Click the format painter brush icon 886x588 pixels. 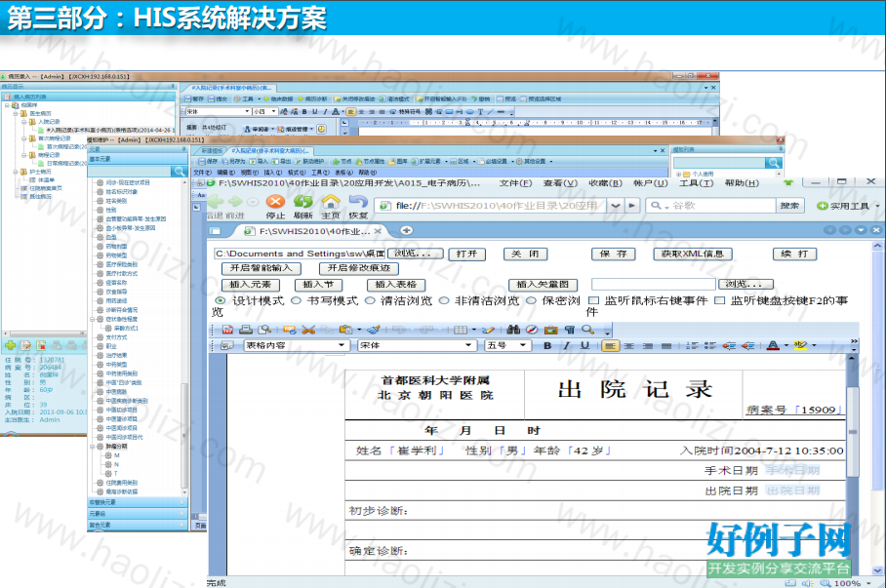pos(373,330)
